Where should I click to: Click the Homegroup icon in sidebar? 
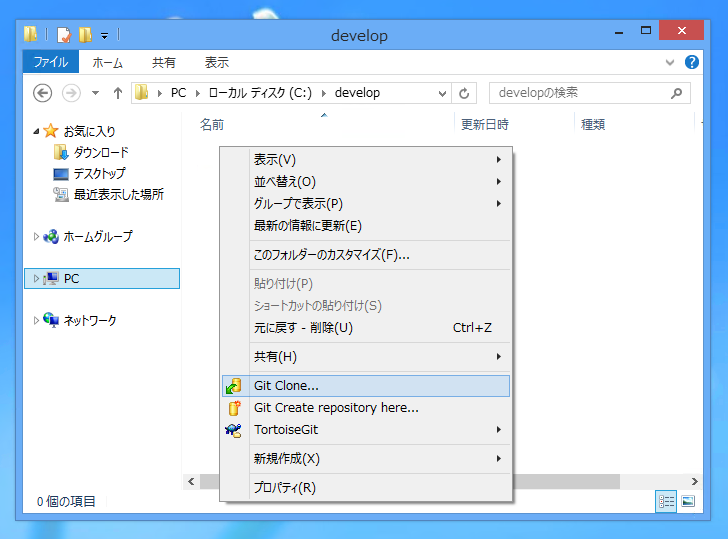click(x=51, y=237)
